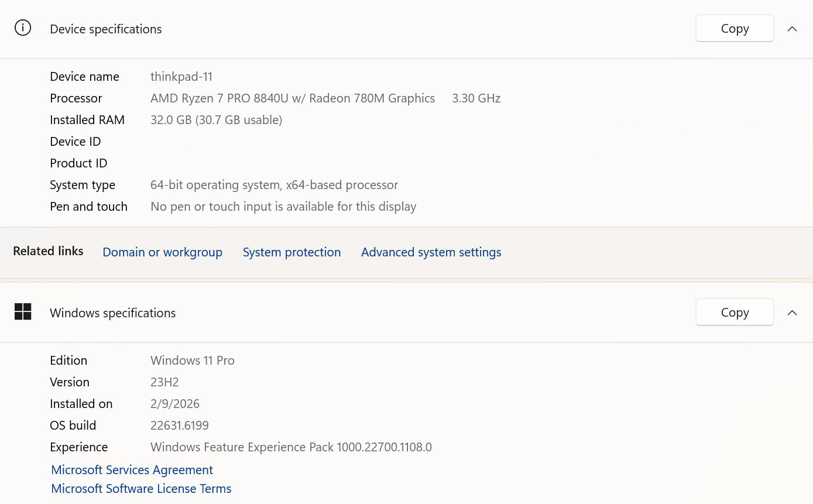Click the No pen or touch input text
Image resolution: width=813 pixels, height=504 pixels.
[283, 206]
